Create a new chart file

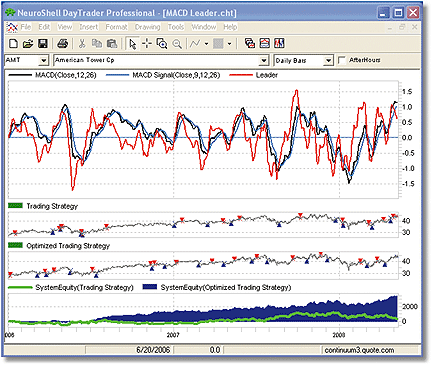click(13, 44)
